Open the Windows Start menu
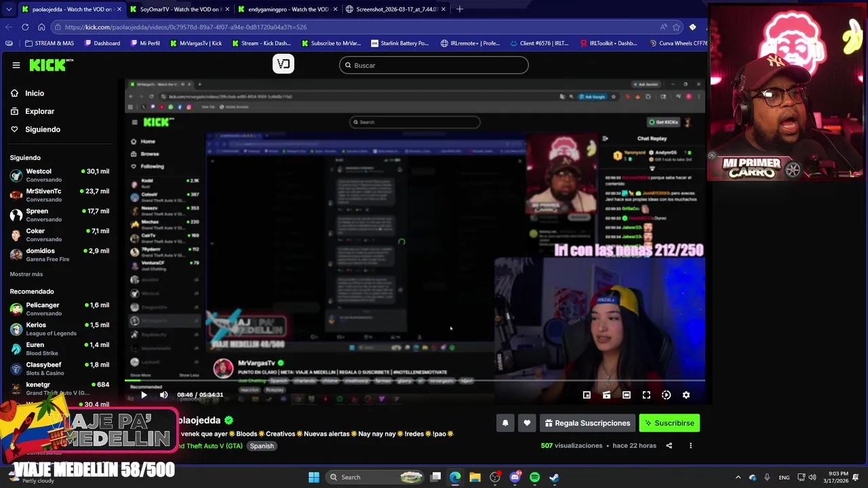 pos(313,477)
